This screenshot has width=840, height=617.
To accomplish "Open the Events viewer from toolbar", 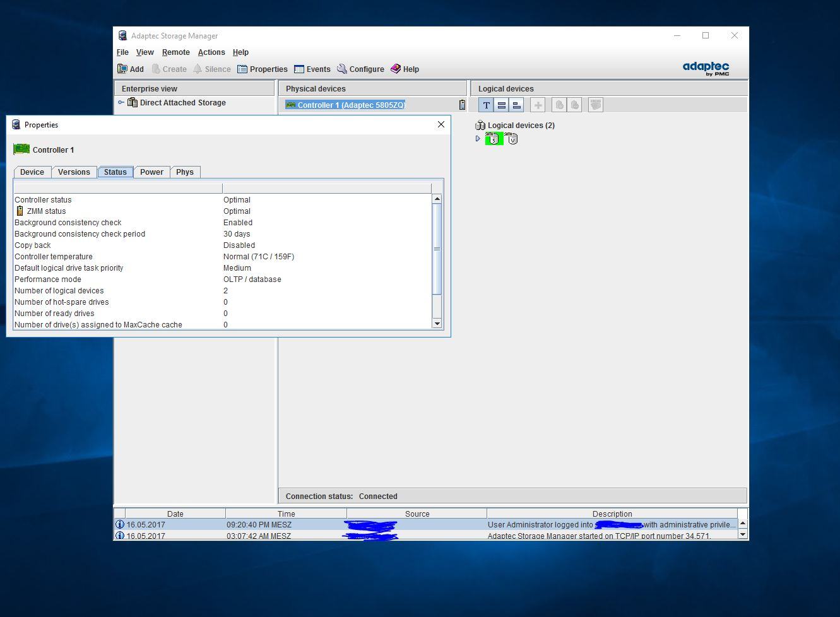I will click(x=312, y=69).
